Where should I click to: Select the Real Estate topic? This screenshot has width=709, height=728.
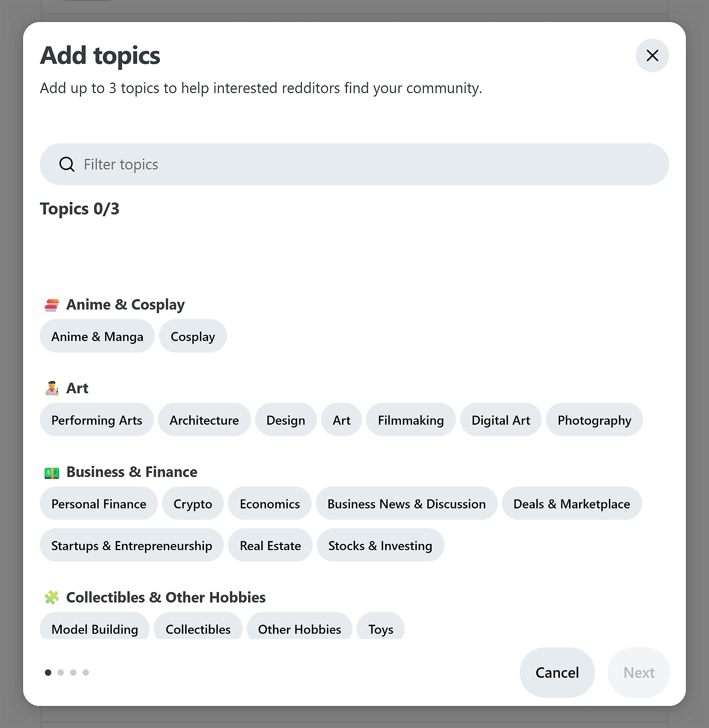[270, 546]
